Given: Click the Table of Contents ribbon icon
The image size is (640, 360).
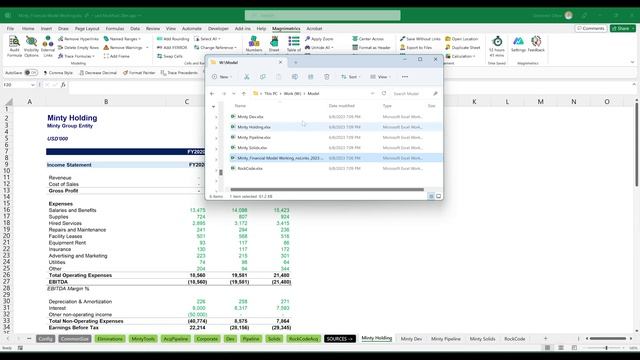Looking at the screenshot, I should pyautogui.click(x=293, y=44).
